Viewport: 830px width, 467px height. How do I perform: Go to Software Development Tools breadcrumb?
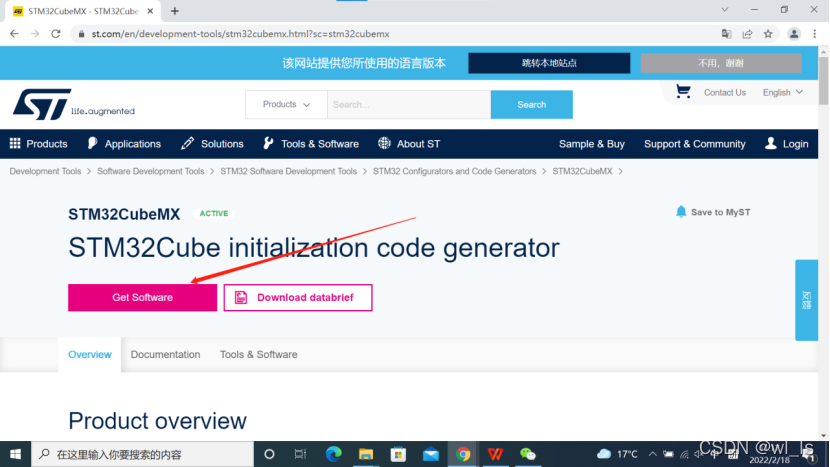(x=150, y=171)
